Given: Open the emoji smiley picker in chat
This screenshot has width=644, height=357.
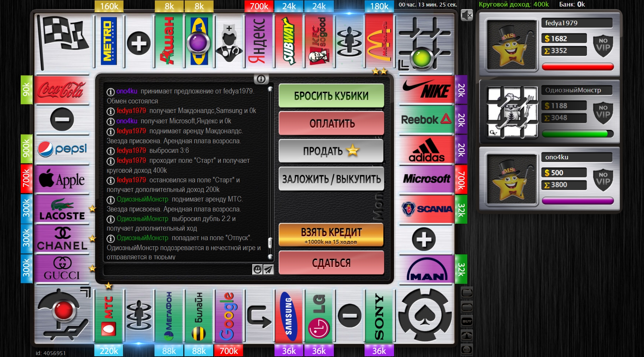Looking at the screenshot, I should click(x=257, y=270).
